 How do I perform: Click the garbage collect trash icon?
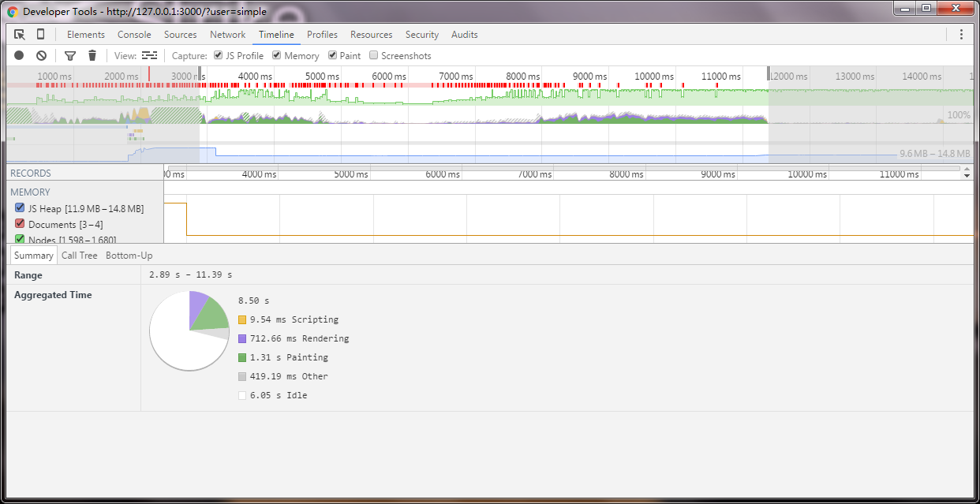point(92,56)
